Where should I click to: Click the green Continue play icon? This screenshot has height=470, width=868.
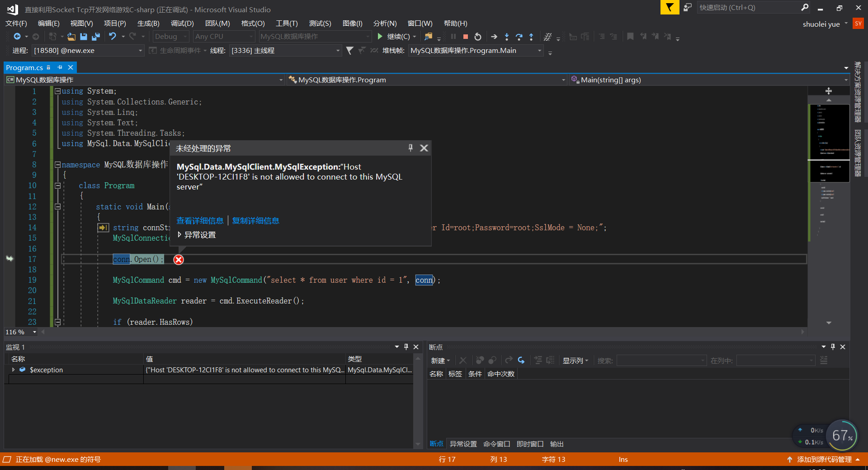click(380, 37)
